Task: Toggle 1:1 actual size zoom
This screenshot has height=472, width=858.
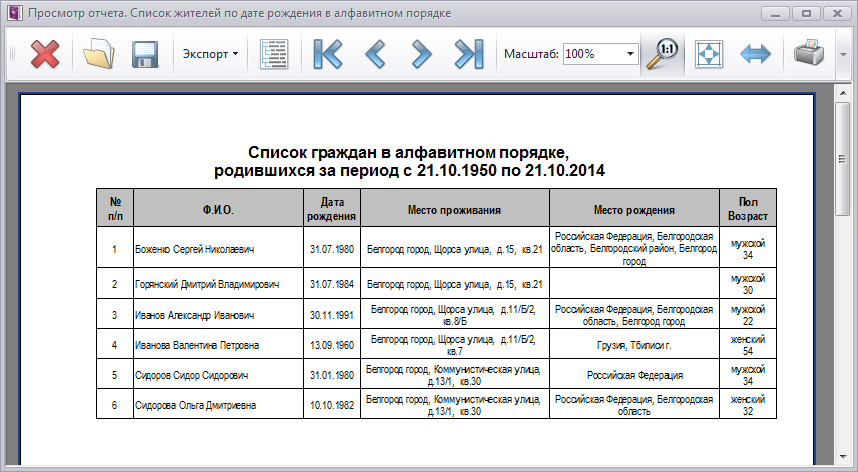Action: coord(662,54)
